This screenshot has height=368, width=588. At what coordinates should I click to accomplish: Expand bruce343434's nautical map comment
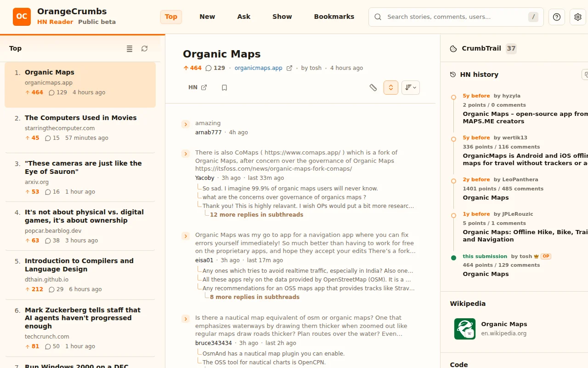(x=186, y=319)
